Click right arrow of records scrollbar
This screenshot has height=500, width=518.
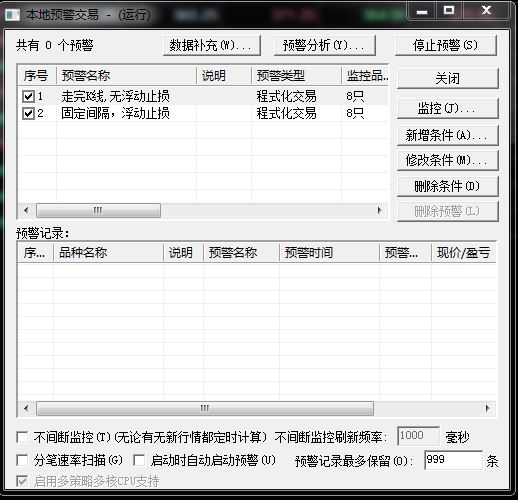point(488,408)
